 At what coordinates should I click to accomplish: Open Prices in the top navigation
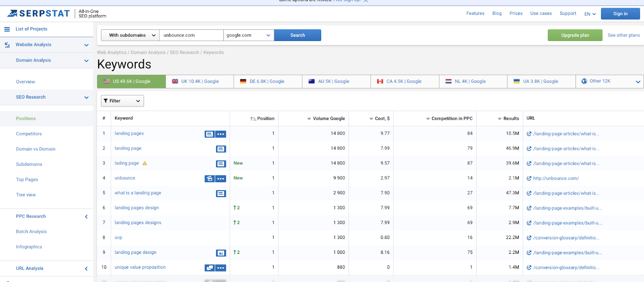pos(516,14)
